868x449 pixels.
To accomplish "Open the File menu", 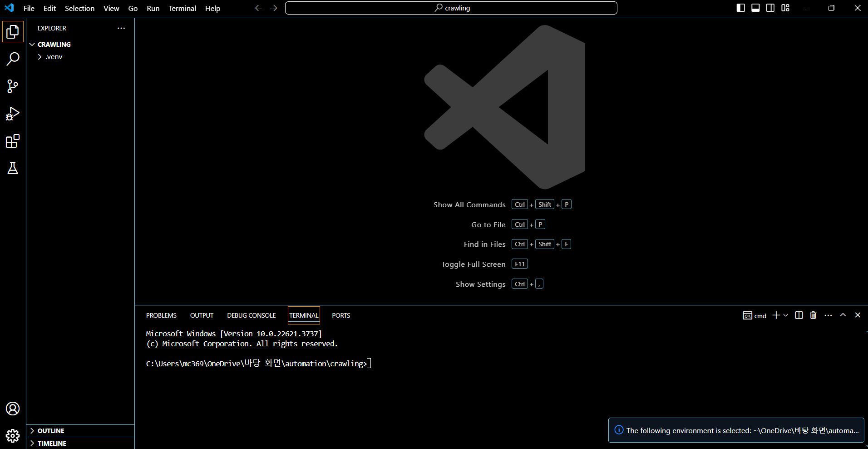I will click(x=29, y=8).
